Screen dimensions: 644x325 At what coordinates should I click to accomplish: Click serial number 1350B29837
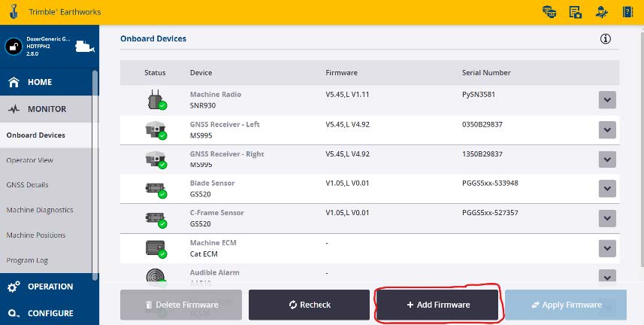coord(482,154)
